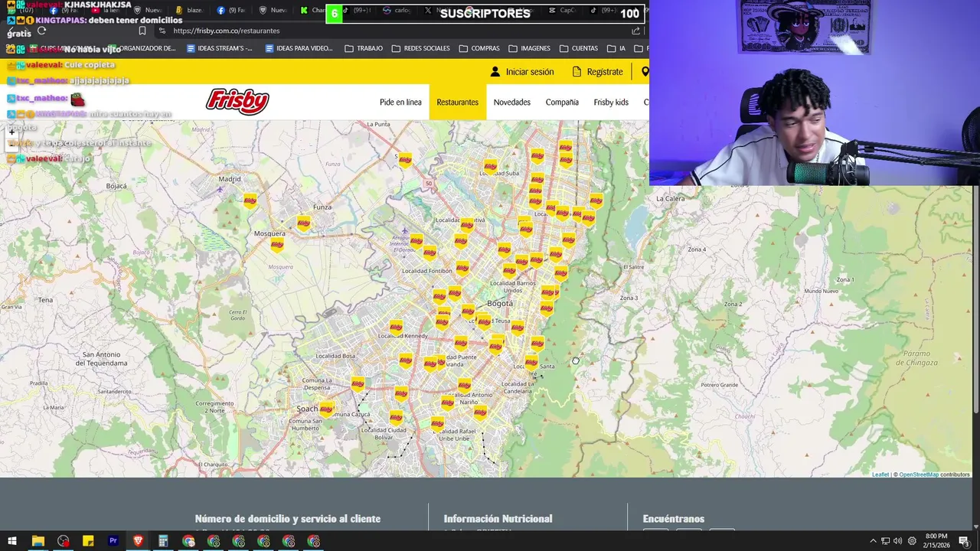Switch to Brave browser in the taskbar

[x=138, y=541]
